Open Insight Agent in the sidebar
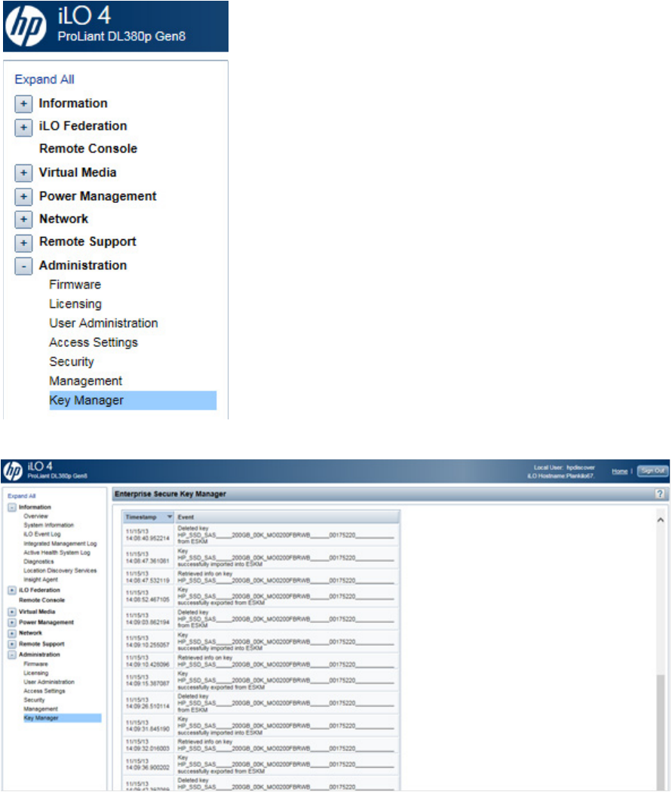 tap(41, 580)
